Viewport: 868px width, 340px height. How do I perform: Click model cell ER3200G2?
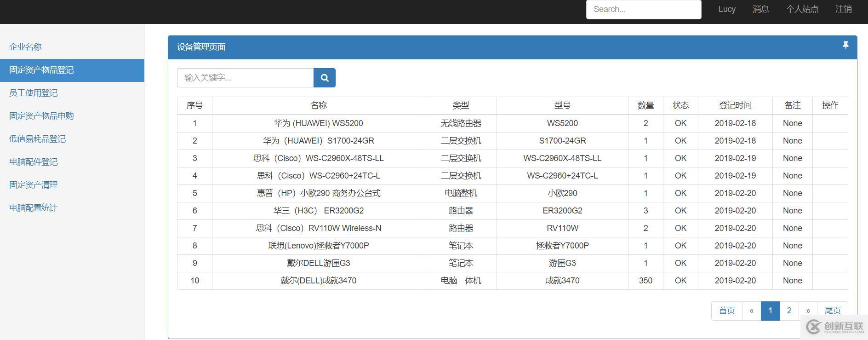(x=562, y=211)
